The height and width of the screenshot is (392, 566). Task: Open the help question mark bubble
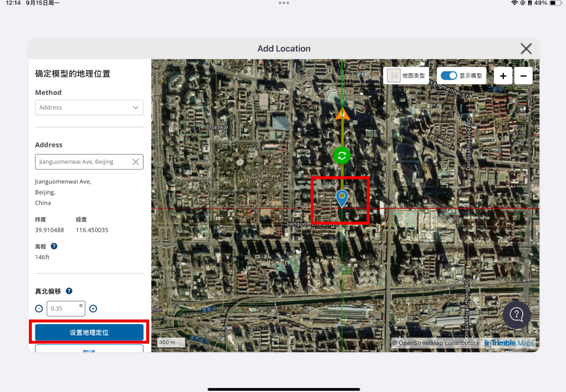[516, 314]
